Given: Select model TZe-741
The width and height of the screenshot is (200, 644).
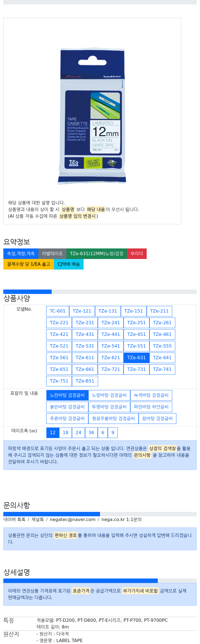Looking at the screenshot, I should coord(162,369).
